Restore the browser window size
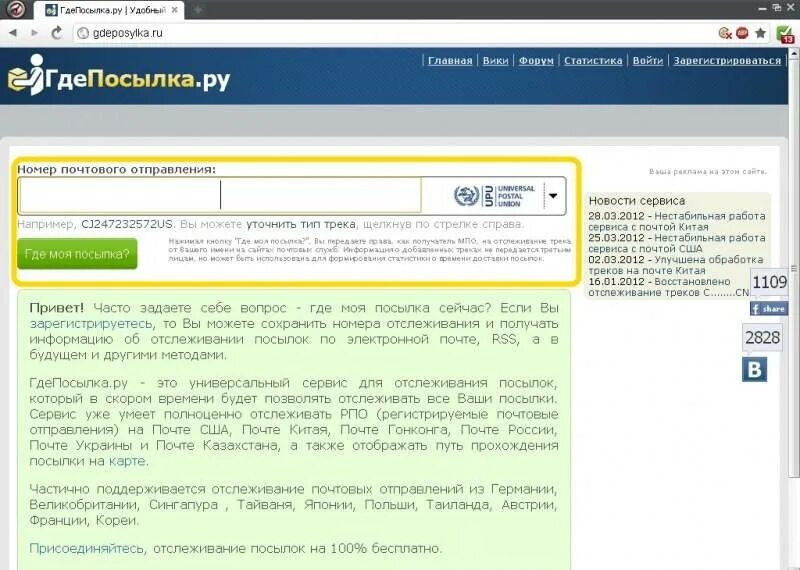The width and height of the screenshot is (800, 570). (x=777, y=8)
